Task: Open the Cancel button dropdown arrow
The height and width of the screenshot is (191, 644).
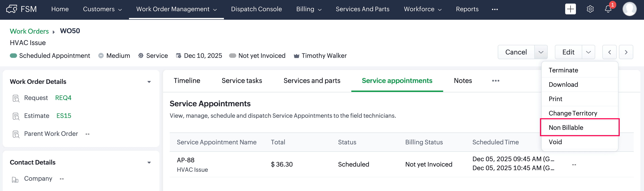Action: click(541, 52)
